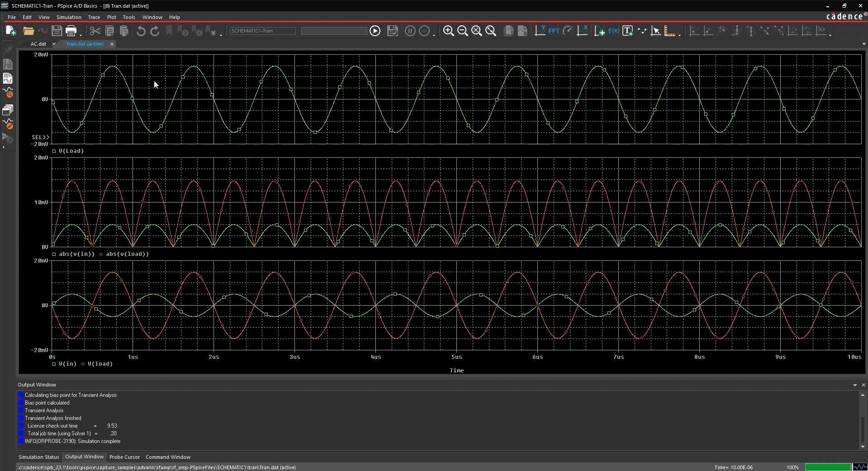Screen dimensions: 868x471
Task: Select the abs(v(in)) trace legend label
Action: click(x=77, y=254)
